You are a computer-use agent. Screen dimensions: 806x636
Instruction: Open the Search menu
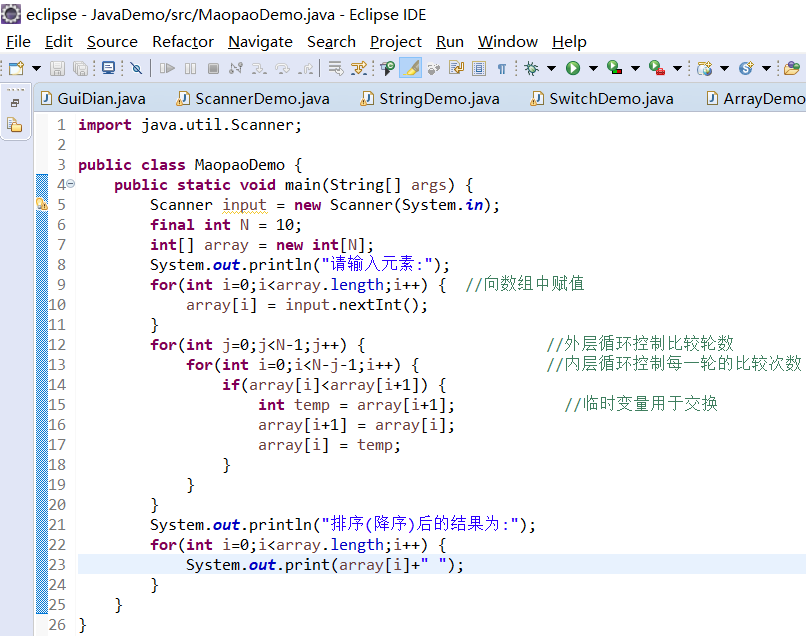pos(331,42)
